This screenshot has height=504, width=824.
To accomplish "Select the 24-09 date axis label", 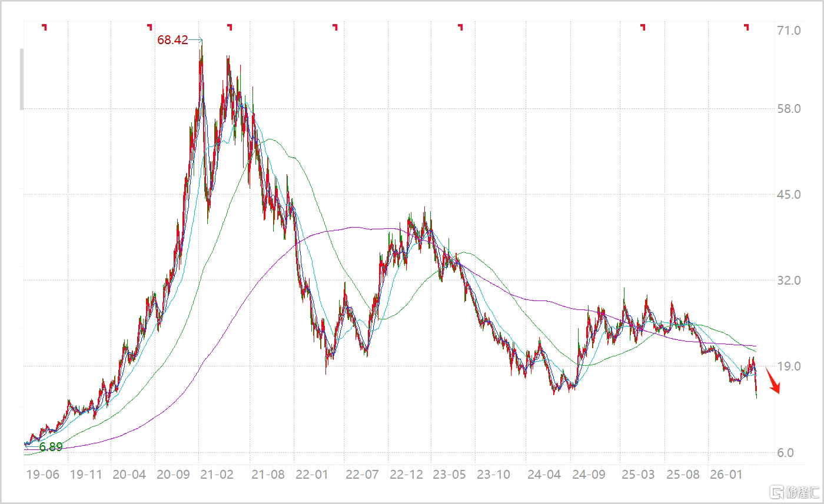I will pos(589,474).
